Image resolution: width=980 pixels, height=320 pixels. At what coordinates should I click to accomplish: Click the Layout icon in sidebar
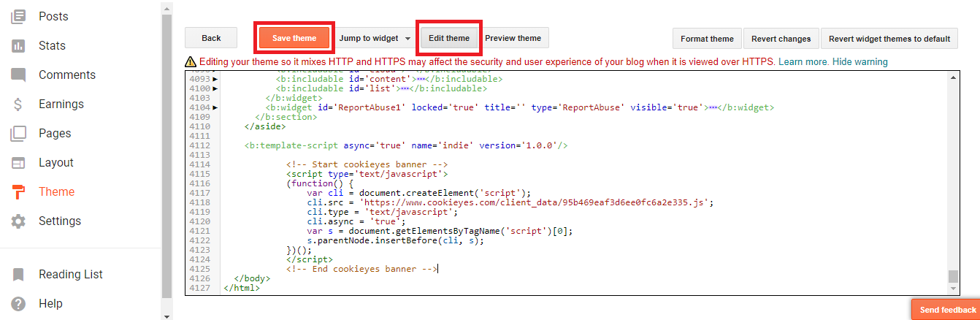(x=18, y=162)
